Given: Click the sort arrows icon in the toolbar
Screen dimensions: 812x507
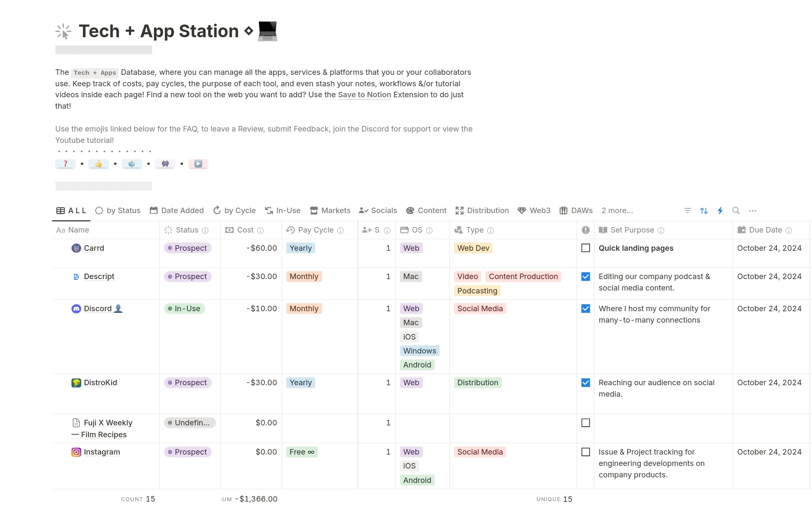Looking at the screenshot, I should 704,210.
